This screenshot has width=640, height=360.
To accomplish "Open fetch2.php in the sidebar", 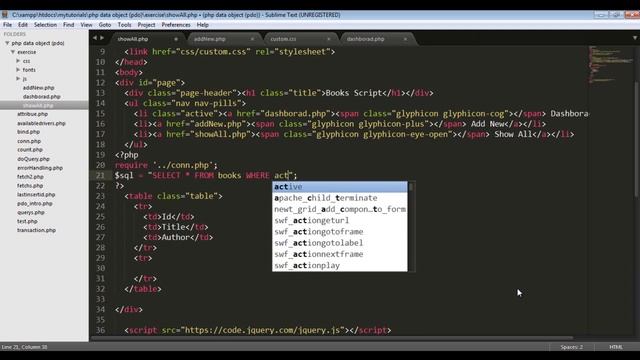I will (x=30, y=177).
